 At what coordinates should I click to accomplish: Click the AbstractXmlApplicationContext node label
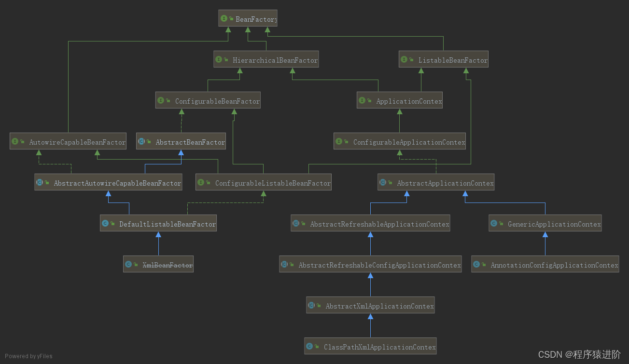coord(380,306)
